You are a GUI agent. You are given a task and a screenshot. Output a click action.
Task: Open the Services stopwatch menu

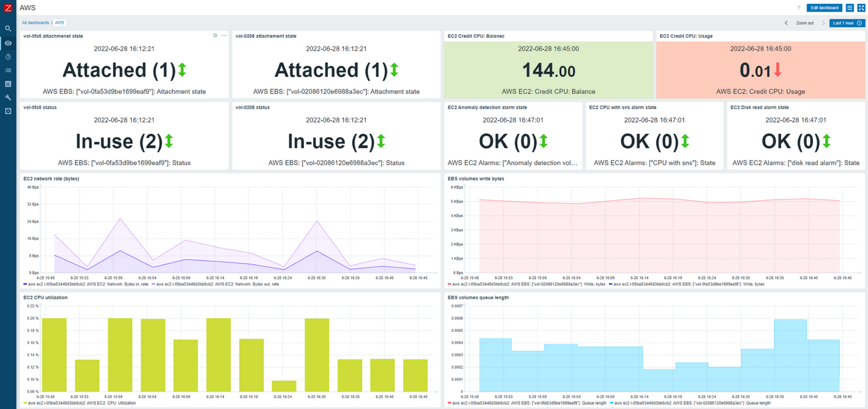tap(8, 56)
